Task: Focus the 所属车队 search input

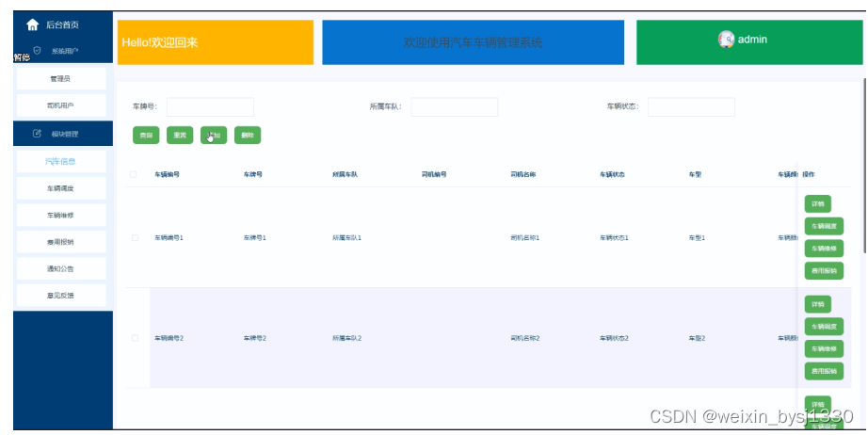Action: pyautogui.click(x=455, y=106)
